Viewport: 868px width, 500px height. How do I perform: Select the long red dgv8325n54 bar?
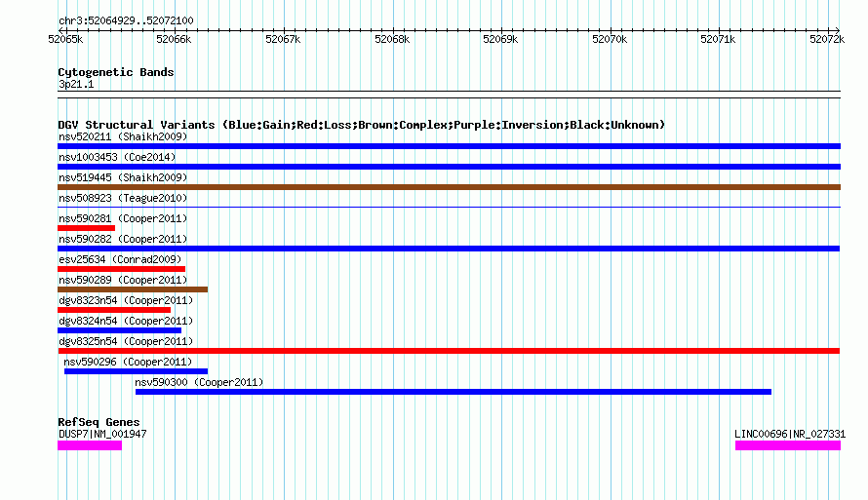tap(449, 351)
